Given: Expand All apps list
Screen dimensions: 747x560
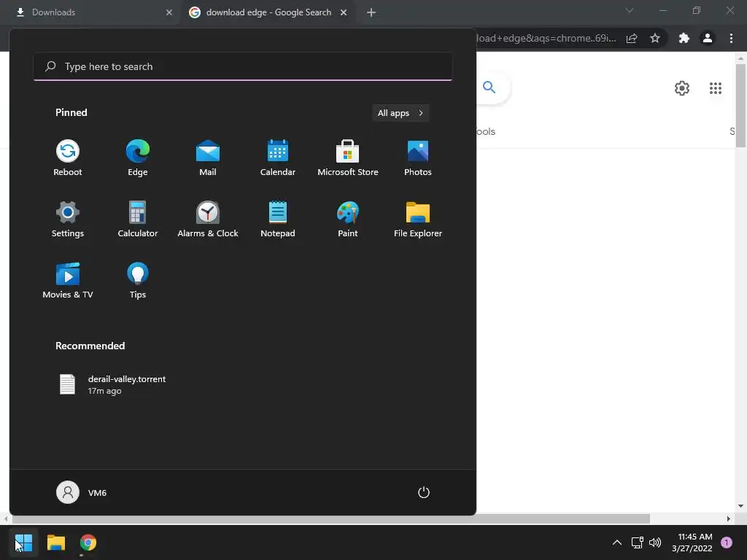Looking at the screenshot, I should (400, 113).
